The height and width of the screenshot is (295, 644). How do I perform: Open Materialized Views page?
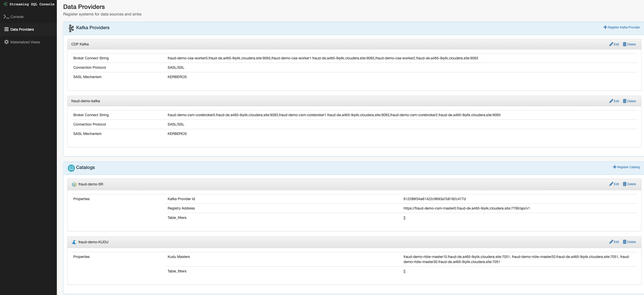coord(25,42)
